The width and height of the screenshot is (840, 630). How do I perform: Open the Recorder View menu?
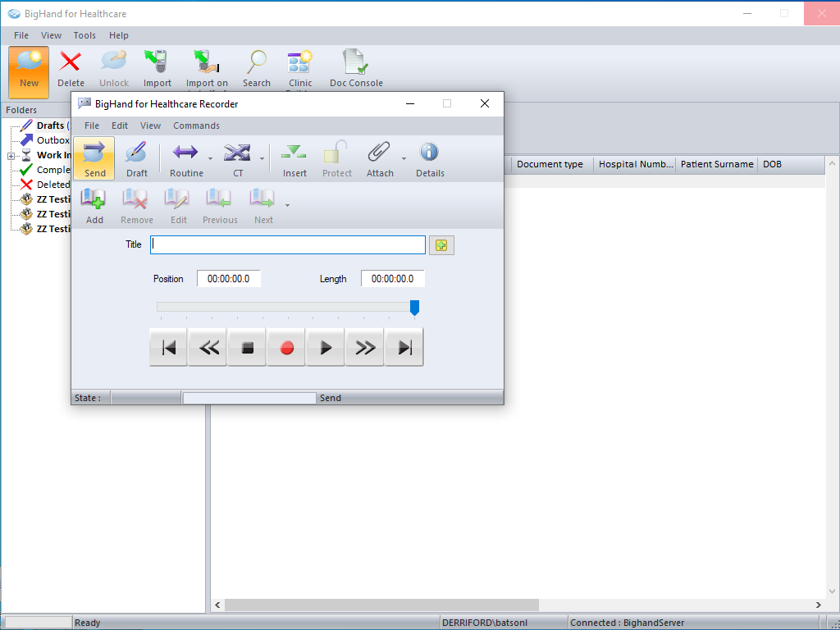click(x=151, y=126)
